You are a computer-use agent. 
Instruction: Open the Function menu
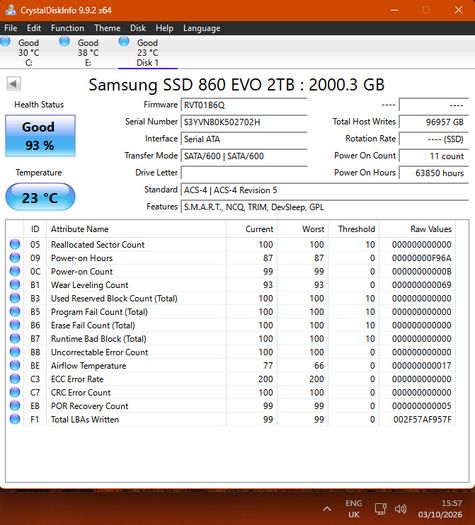pyautogui.click(x=67, y=28)
